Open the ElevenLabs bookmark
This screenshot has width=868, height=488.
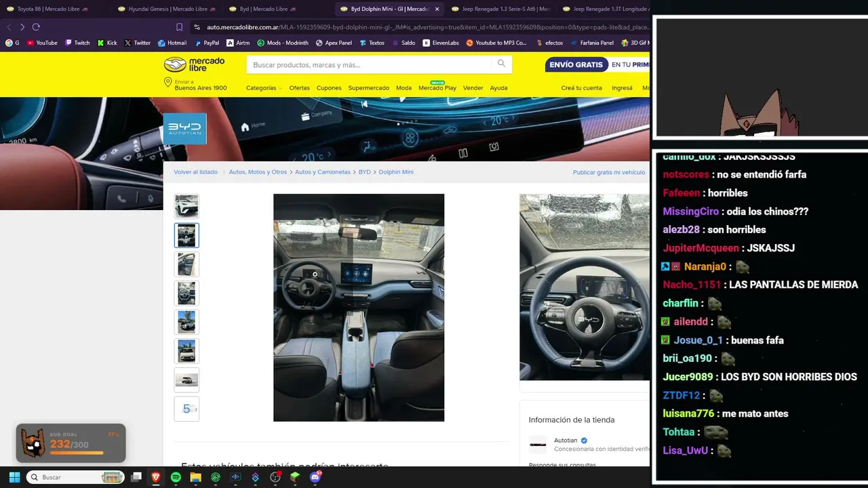[x=441, y=43]
